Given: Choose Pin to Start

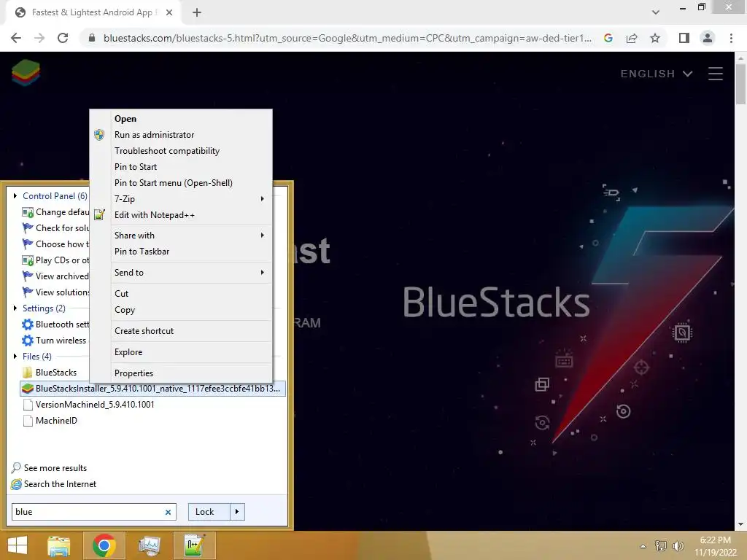Looking at the screenshot, I should (181, 167).
